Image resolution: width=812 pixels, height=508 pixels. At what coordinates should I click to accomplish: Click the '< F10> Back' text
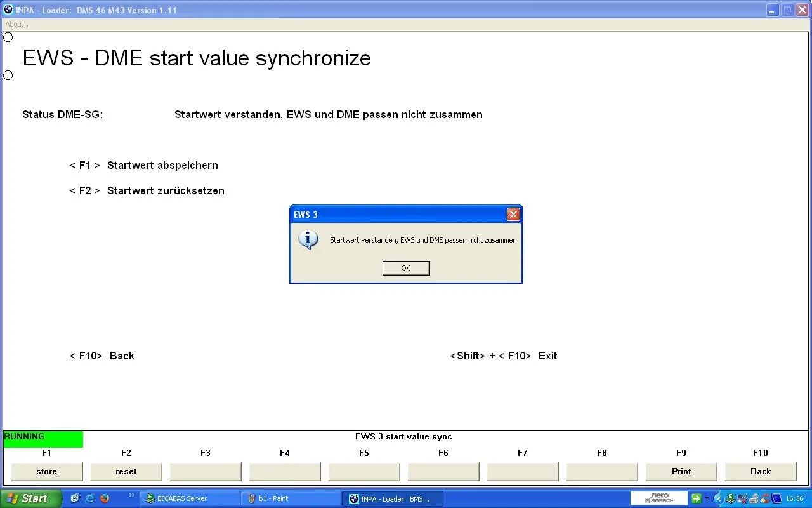pyautogui.click(x=101, y=356)
